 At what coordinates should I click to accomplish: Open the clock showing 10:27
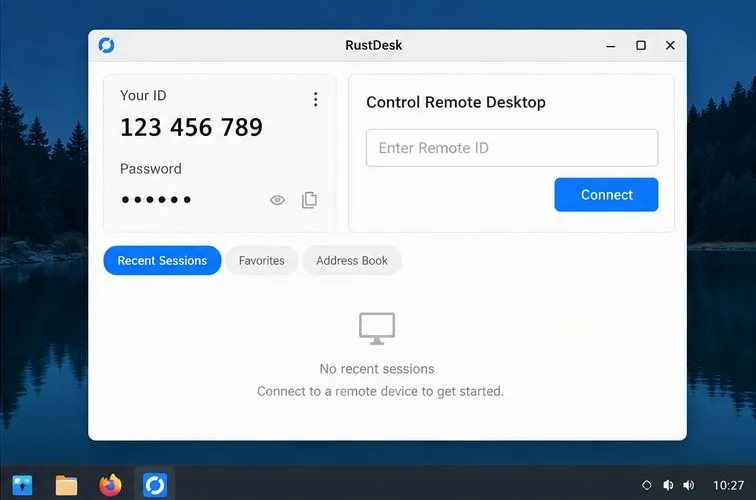coord(728,485)
